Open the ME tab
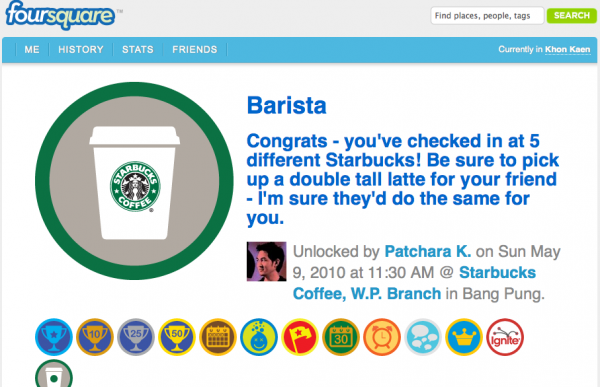This screenshot has width=600, height=387. point(32,49)
